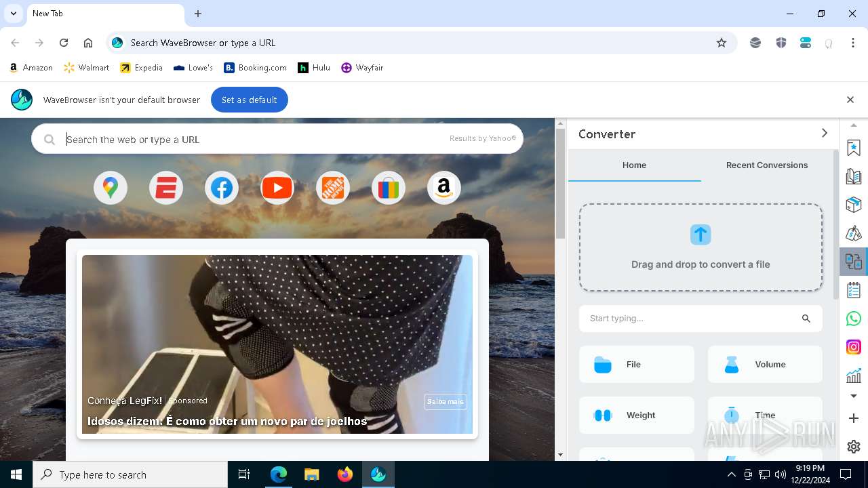Viewport: 868px width, 488px height.
Task: Go to the browser home page
Action: click(88, 43)
